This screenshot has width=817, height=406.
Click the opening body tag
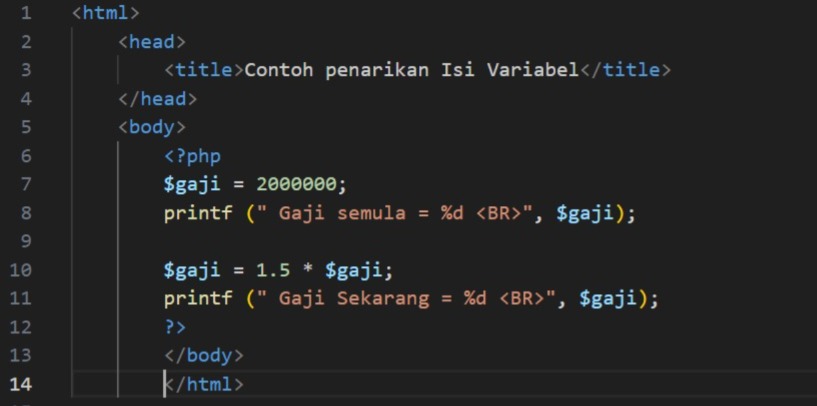152,127
